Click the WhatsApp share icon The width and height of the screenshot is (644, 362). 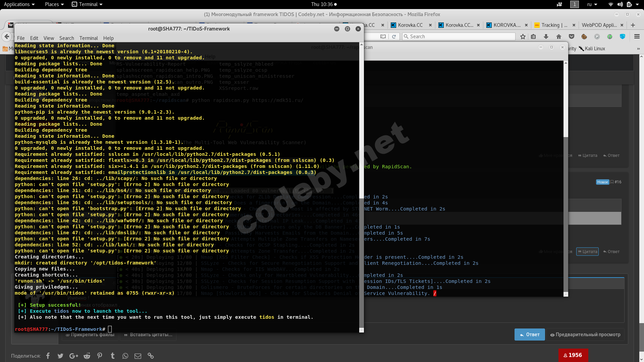(125, 356)
